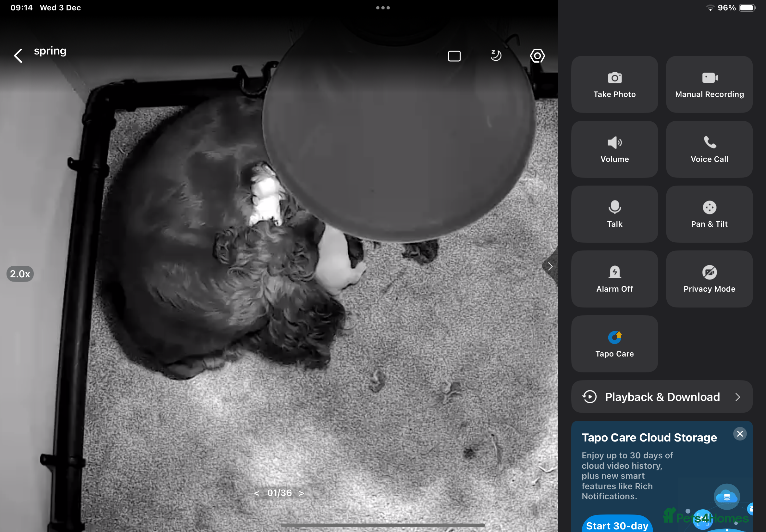Open the Volume control

(x=614, y=149)
